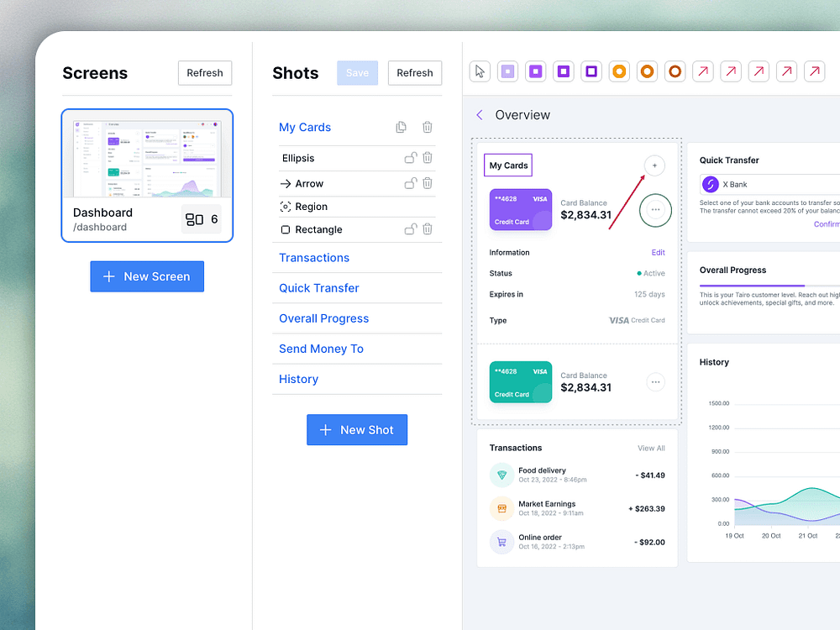Toggle lock on the Rectangle layer
840x630 pixels.
411,228
